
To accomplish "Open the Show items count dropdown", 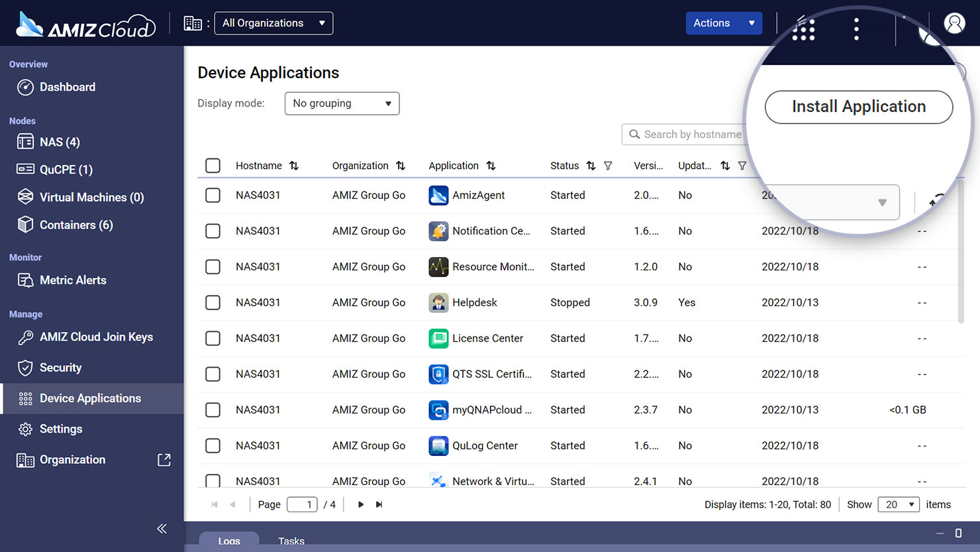I will (898, 504).
